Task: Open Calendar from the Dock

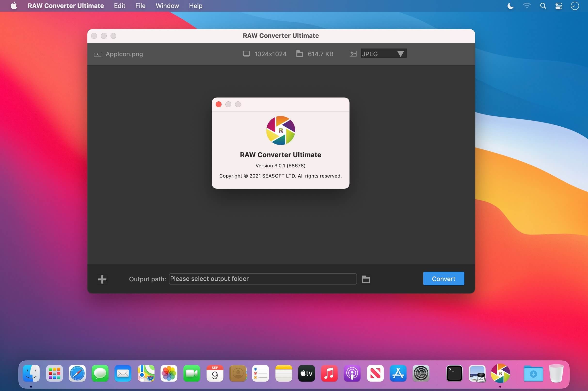Action: coord(215,373)
